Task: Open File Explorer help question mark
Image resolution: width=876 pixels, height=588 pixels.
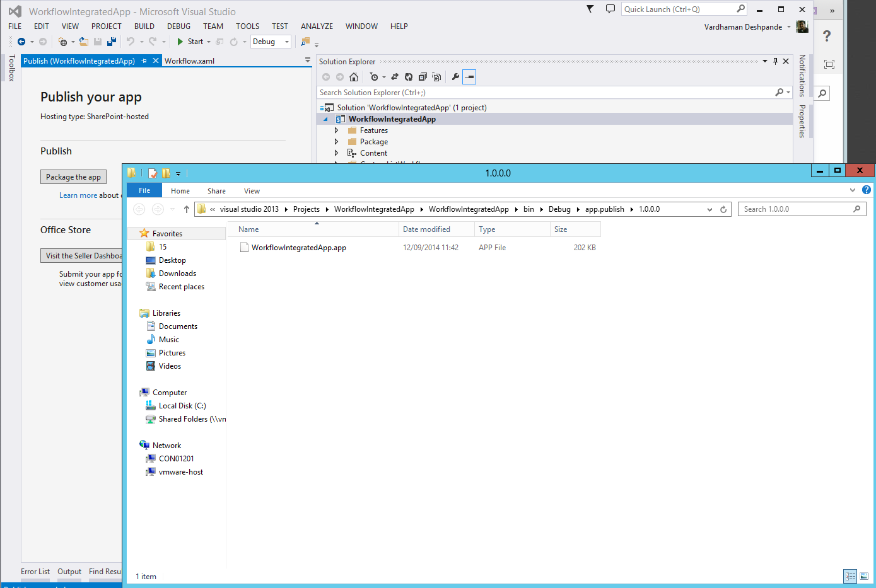Action: pos(867,190)
